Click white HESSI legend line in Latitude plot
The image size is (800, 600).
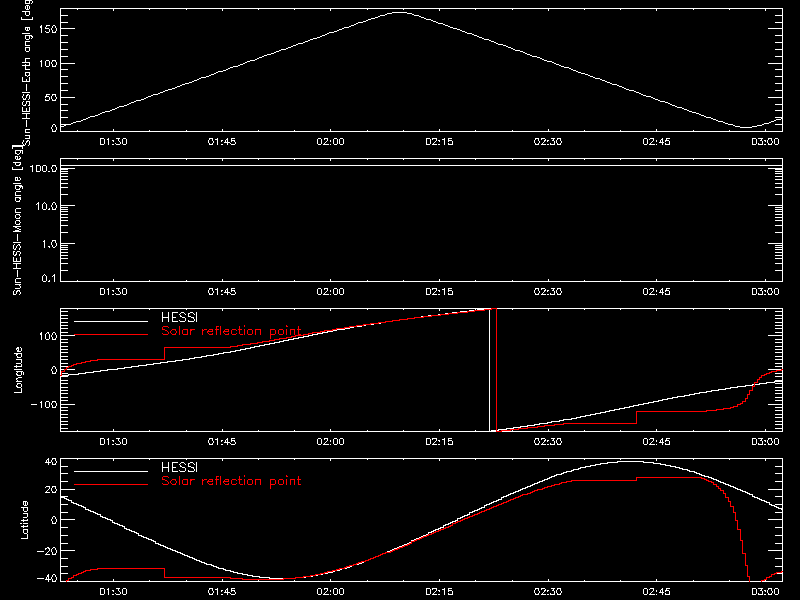(111, 471)
